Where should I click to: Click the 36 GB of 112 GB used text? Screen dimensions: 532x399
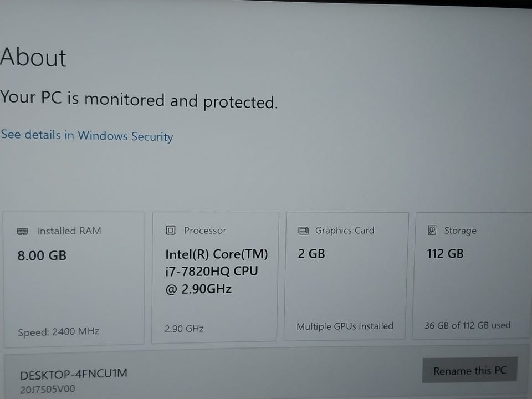(x=467, y=325)
